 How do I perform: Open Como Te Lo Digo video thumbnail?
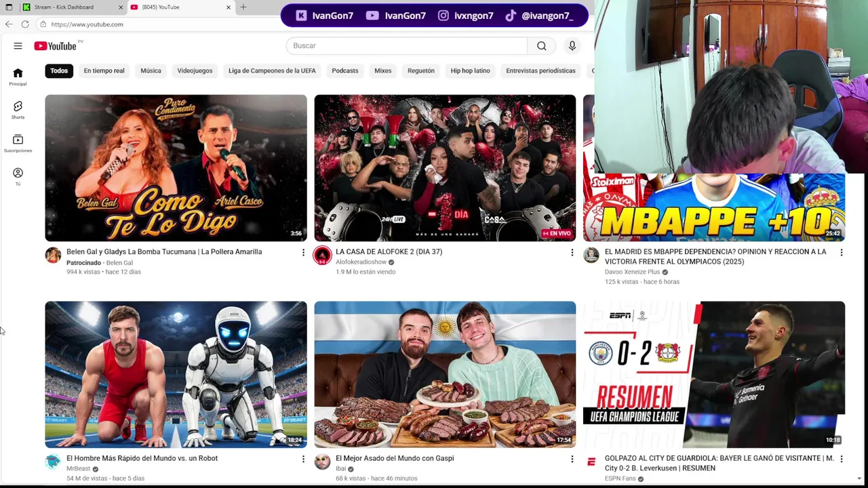[176, 168]
